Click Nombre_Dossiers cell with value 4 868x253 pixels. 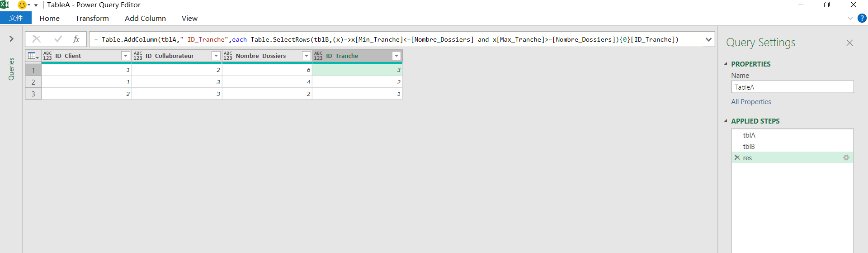pyautogui.click(x=267, y=82)
